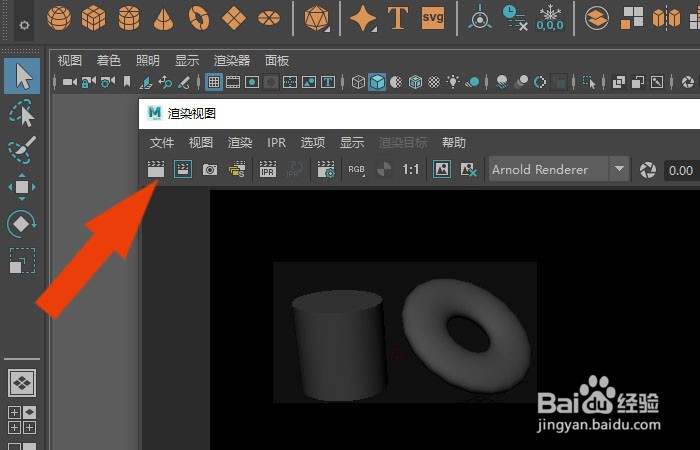Activate the Rotate tool in the toolbox
This screenshot has width=700, height=450.
click(x=21, y=224)
